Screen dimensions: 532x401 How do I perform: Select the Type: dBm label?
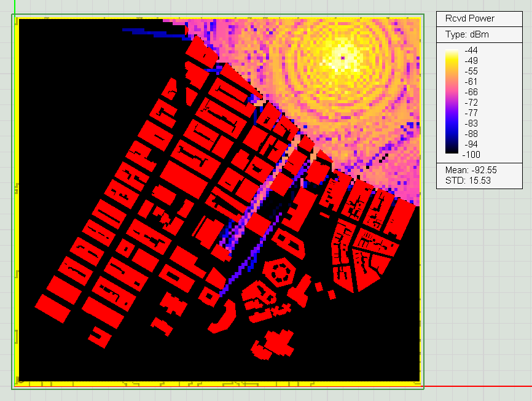466,34
